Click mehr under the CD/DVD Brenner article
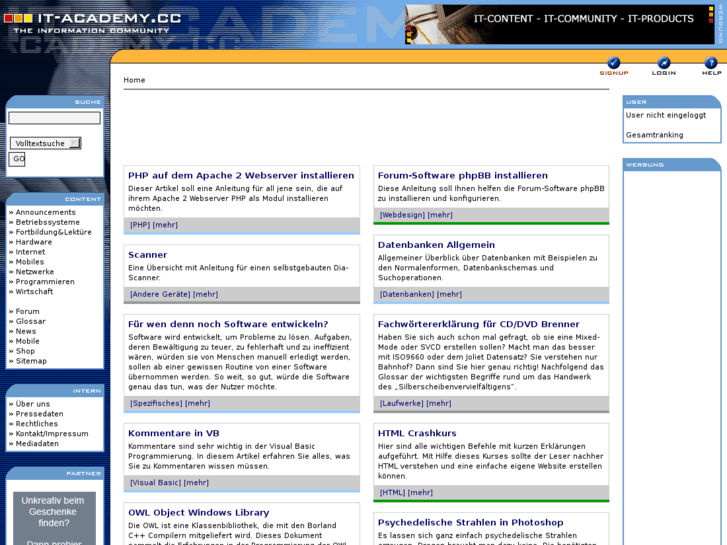Screen dimensions: 727x545 (439, 404)
